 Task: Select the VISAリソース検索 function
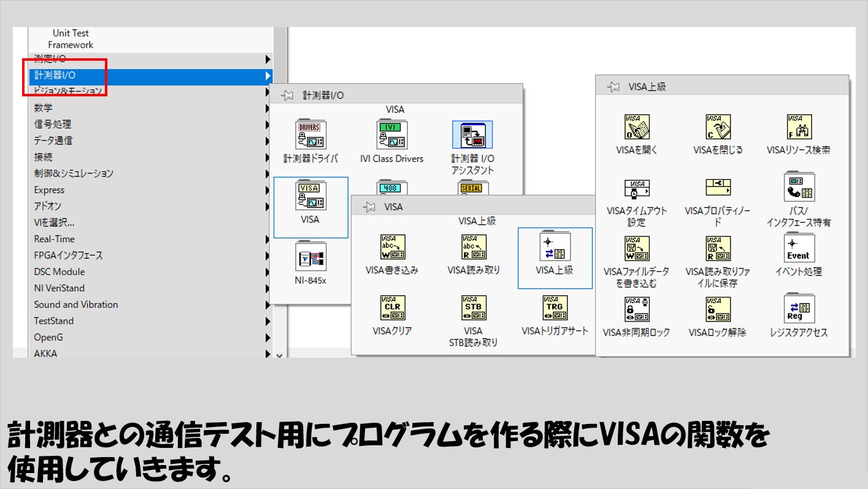coord(799,127)
